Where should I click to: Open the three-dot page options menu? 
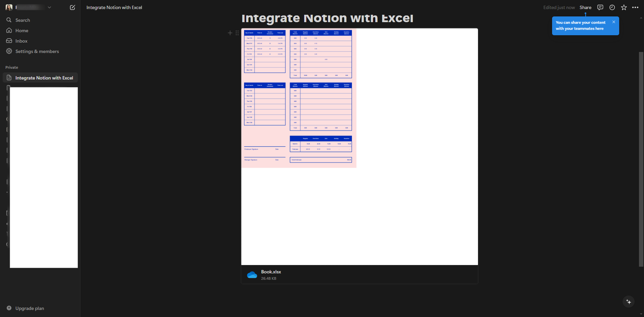point(635,7)
